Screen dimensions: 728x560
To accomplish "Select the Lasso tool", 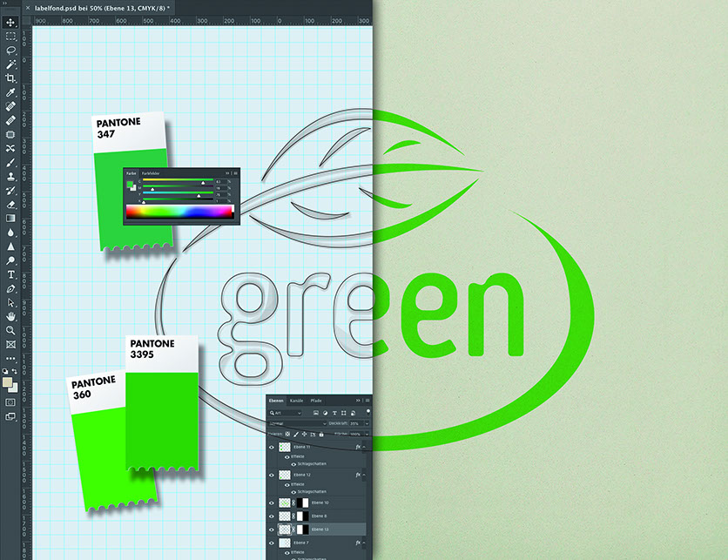I will (11, 51).
